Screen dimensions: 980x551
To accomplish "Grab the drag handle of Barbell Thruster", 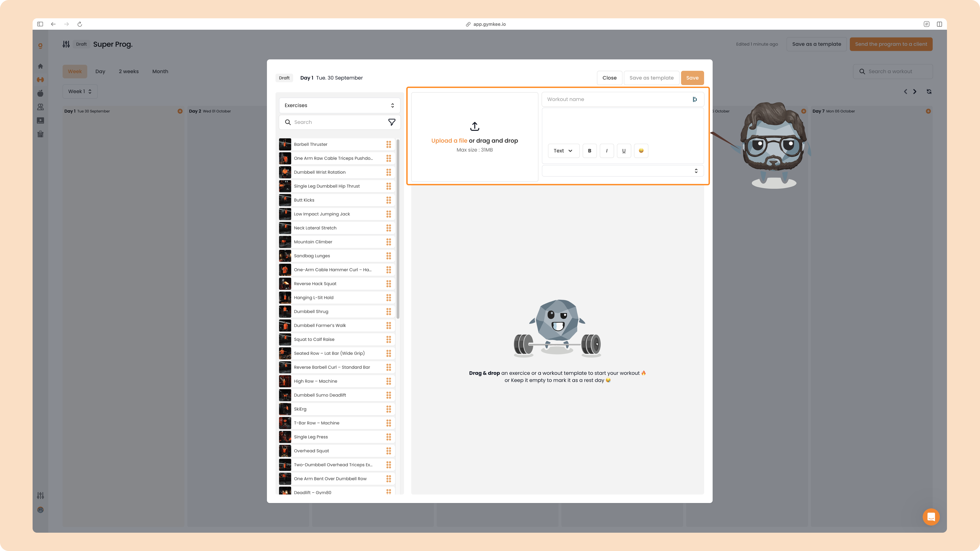I will pos(388,144).
